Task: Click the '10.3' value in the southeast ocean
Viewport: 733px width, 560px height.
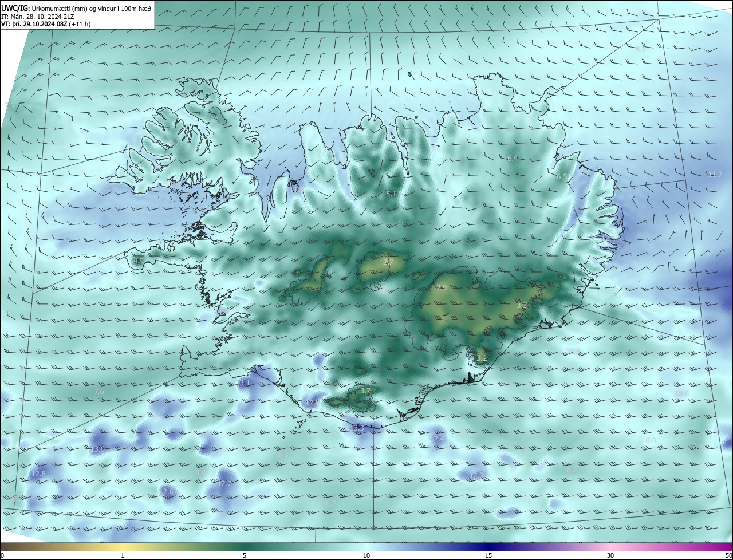Action: pyautogui.click(x=649, y=440)
